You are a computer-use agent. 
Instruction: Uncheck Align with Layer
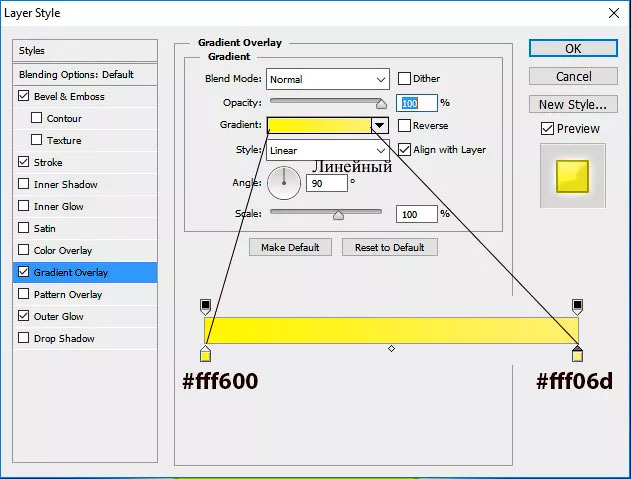pyautogui.click(x=404, y=150)
